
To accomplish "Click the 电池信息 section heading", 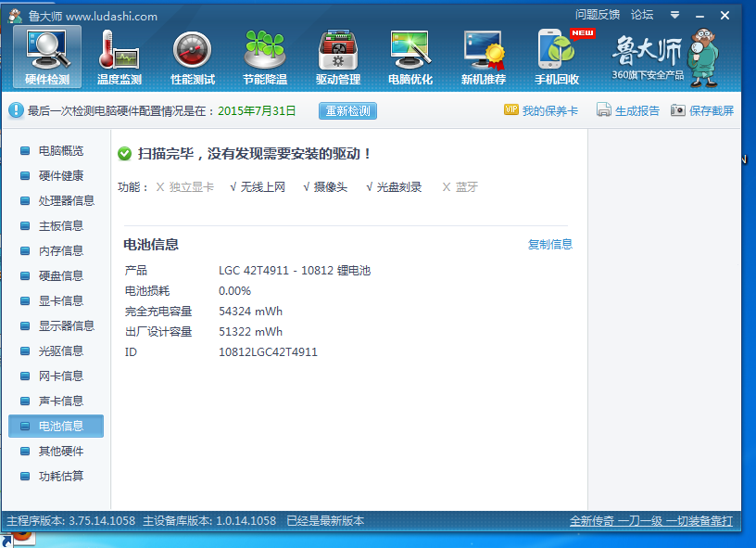I will click(151, 245).
